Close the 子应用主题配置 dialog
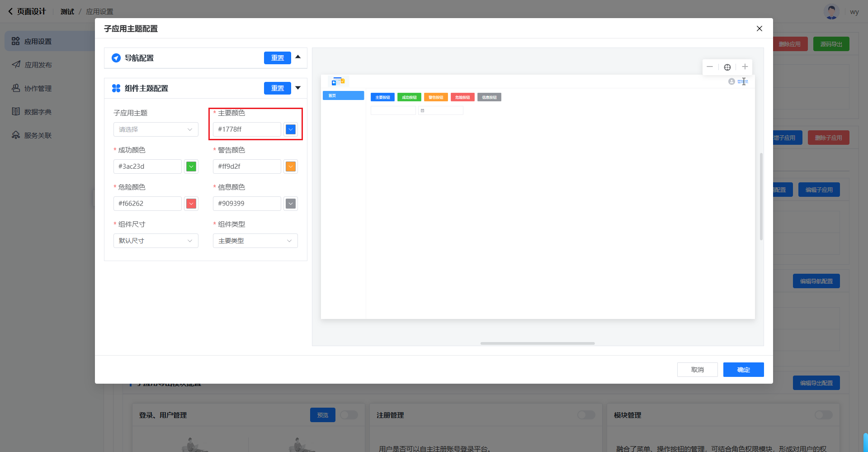868x452 pixels. click(x=759, y=29)
